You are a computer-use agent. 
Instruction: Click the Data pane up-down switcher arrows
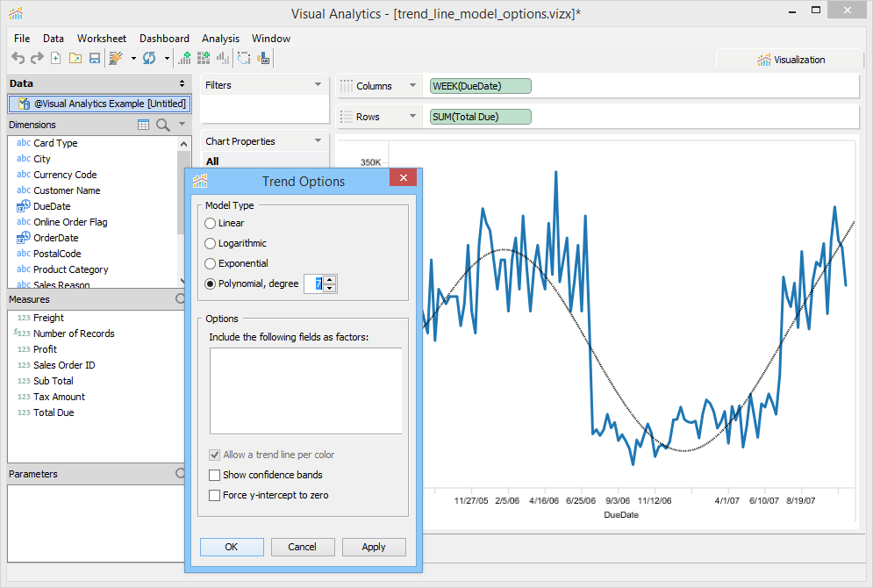pyautogui.click(x=182, y=83)
